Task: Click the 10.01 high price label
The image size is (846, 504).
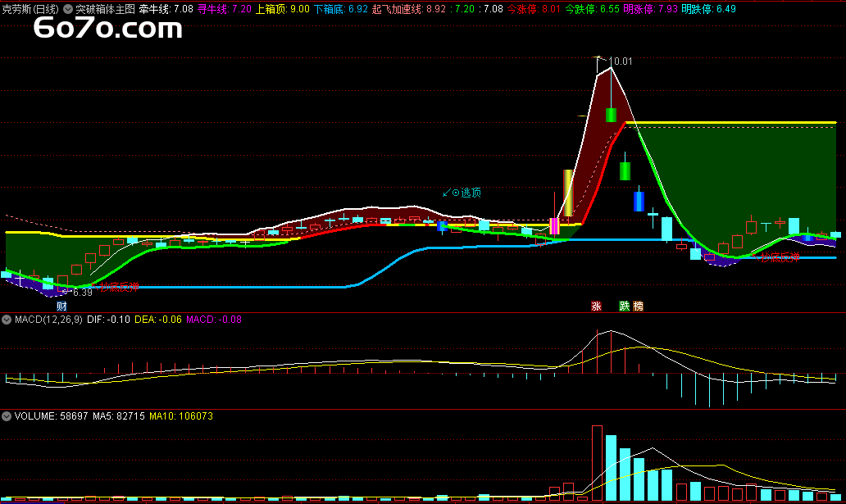Action: (621, 61)
